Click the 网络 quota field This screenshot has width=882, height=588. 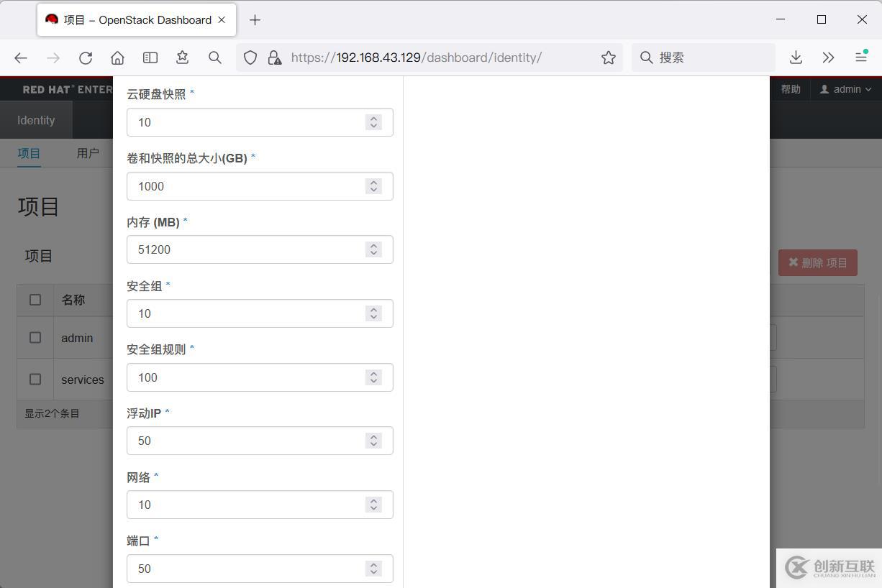260,505
